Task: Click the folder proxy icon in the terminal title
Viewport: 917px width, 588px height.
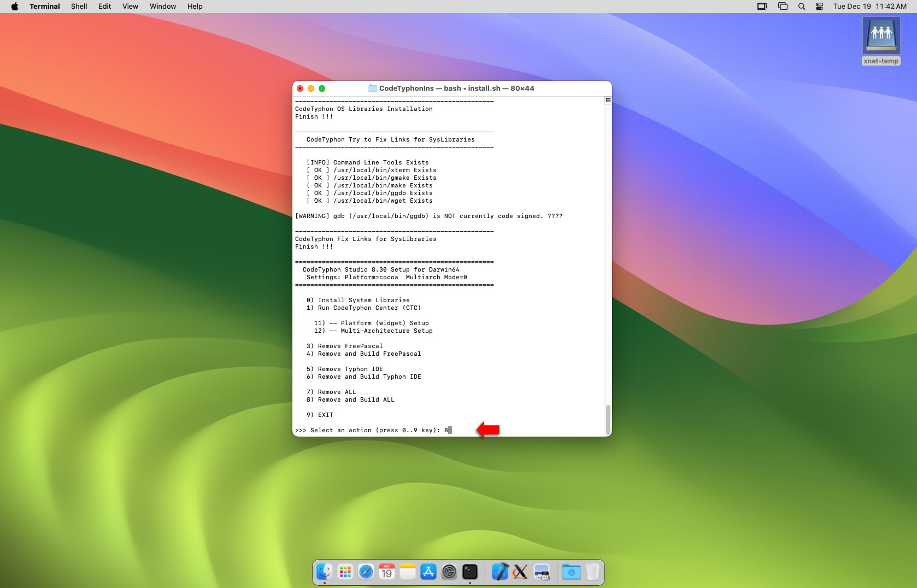Action: 373,89
